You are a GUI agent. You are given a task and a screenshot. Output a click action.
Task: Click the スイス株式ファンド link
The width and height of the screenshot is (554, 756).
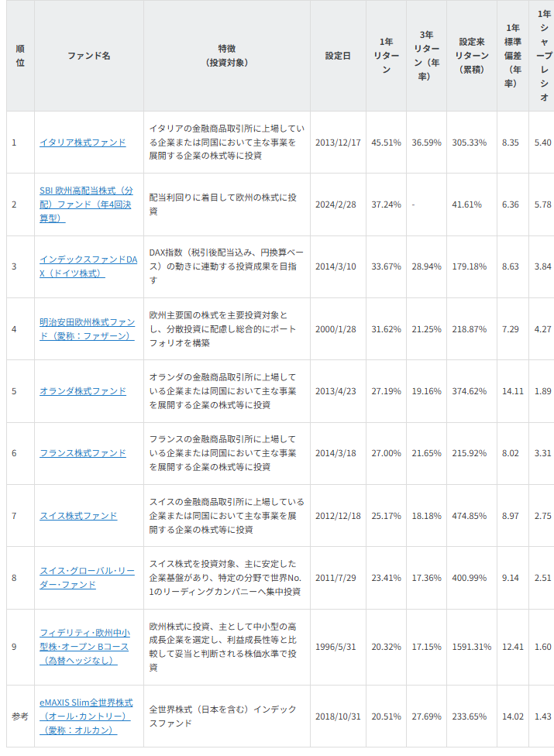click(x=78, y=516)
